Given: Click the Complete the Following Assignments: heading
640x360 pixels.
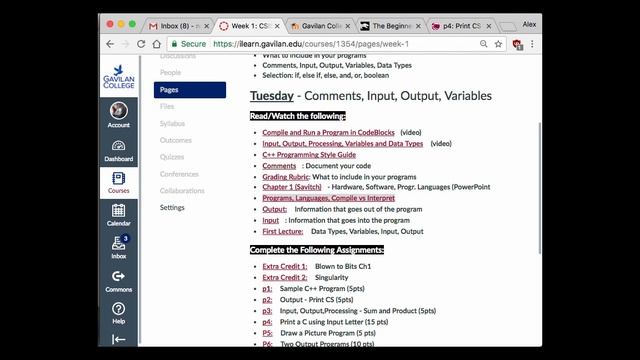Looking at the screenshot, I should [317, 250].
